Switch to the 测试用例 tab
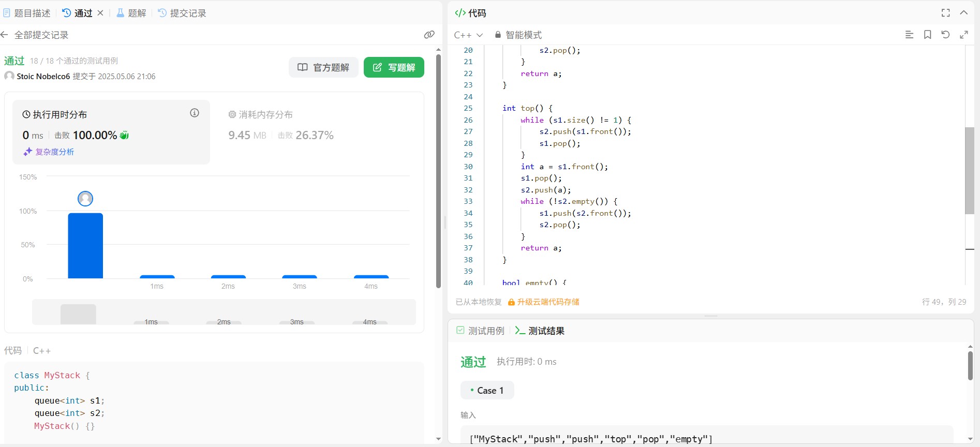The width and height of the screenshot is (980, 447). pos(480,331)
